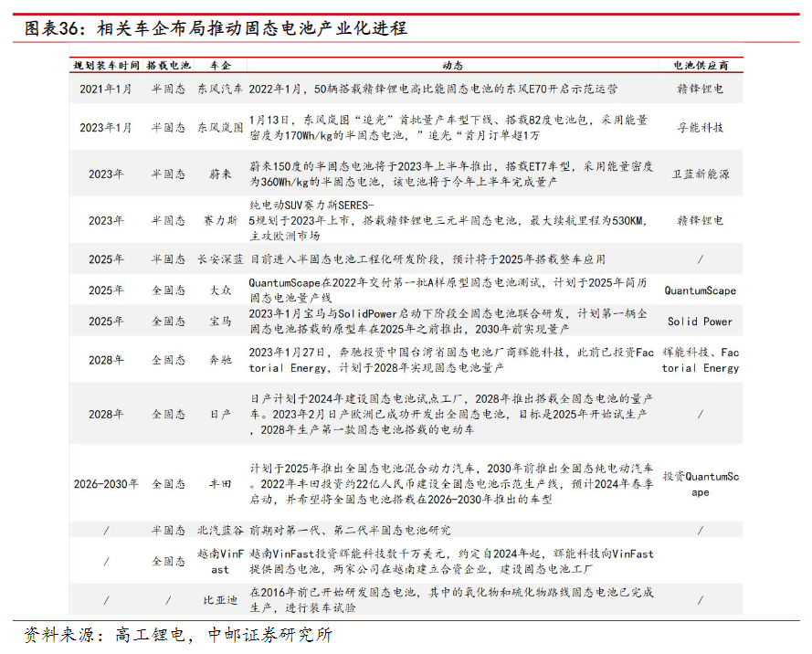Select the 长安深蓝 company cell

[220, 259]
